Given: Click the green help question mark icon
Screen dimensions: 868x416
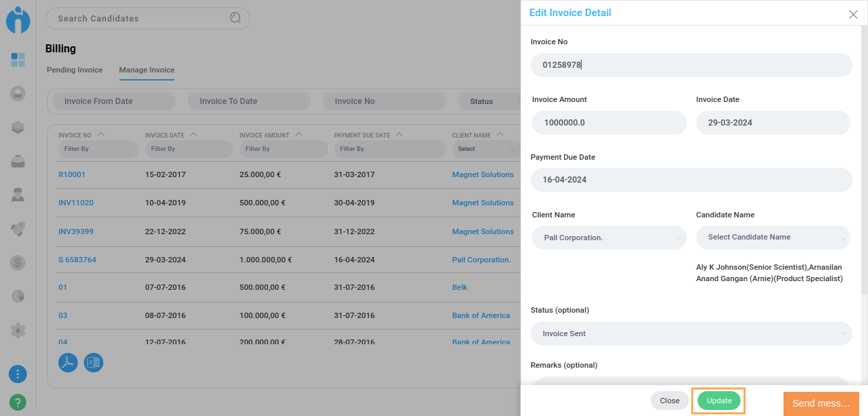Looking at the screenshot, I should (x=18, y=402).
